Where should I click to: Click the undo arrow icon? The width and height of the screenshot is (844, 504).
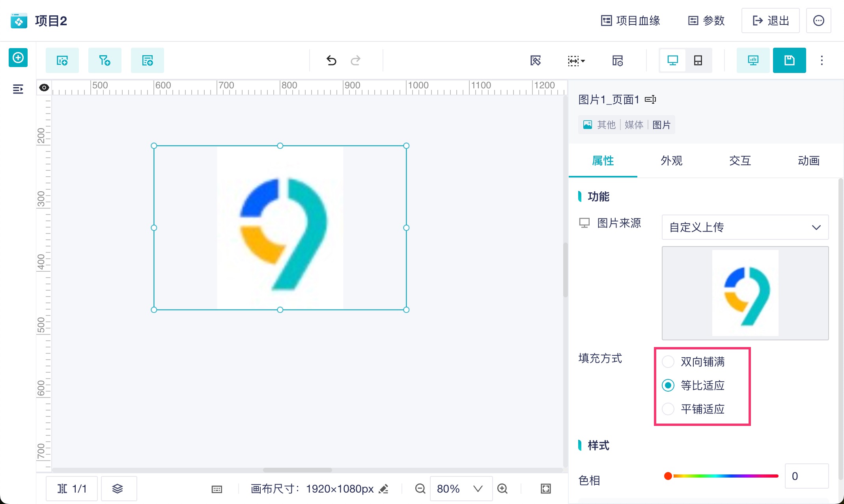click(x=331, y=60)
